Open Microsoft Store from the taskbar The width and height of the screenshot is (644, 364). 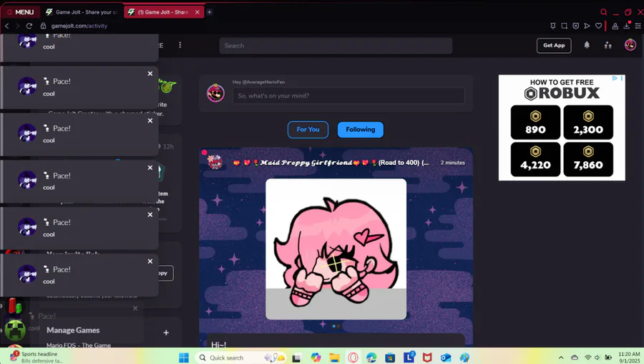(390, 358)
